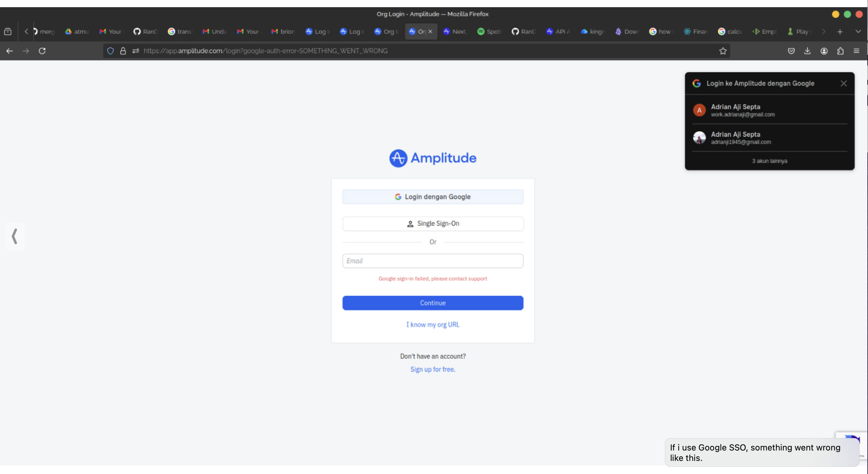Expand the list all tabs dropdown

tap(858, 31)
